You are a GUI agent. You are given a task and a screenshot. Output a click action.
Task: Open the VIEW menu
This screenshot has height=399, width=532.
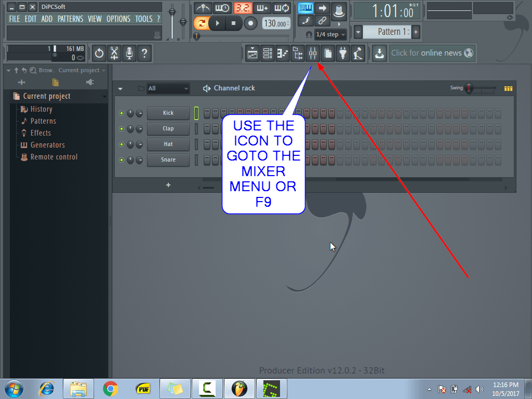pyautogui.click(x=95, y=19)
